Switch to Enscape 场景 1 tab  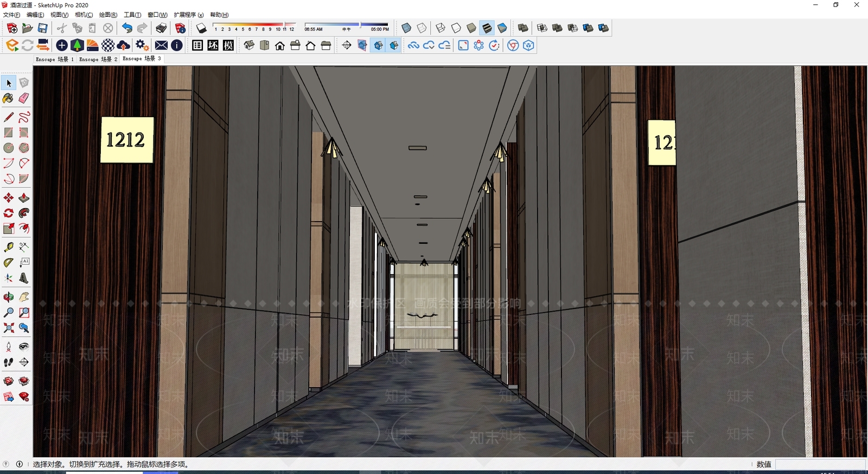coord(55,59)
